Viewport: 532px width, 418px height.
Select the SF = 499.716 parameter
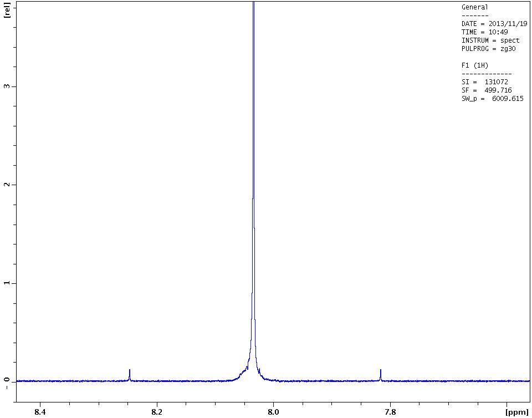pyautogui.click(x=487, y=90)
